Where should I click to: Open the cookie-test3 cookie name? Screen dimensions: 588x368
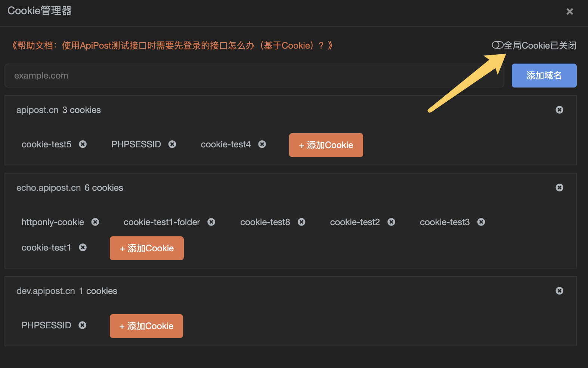(445, 222)
